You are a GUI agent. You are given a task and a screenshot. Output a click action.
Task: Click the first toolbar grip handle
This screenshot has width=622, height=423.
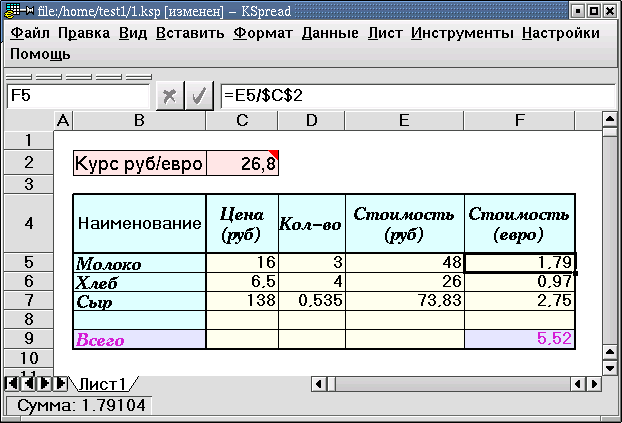point(19,77)
